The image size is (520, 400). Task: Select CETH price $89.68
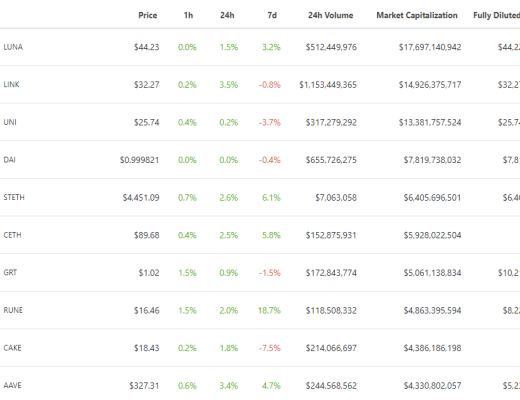147,235
